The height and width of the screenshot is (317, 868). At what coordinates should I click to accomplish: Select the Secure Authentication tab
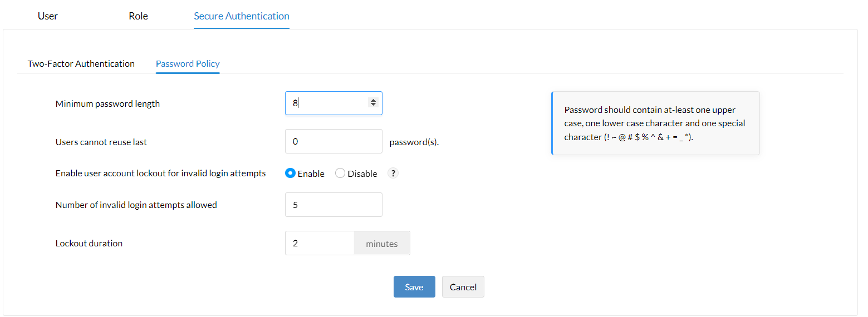(242, 16)
